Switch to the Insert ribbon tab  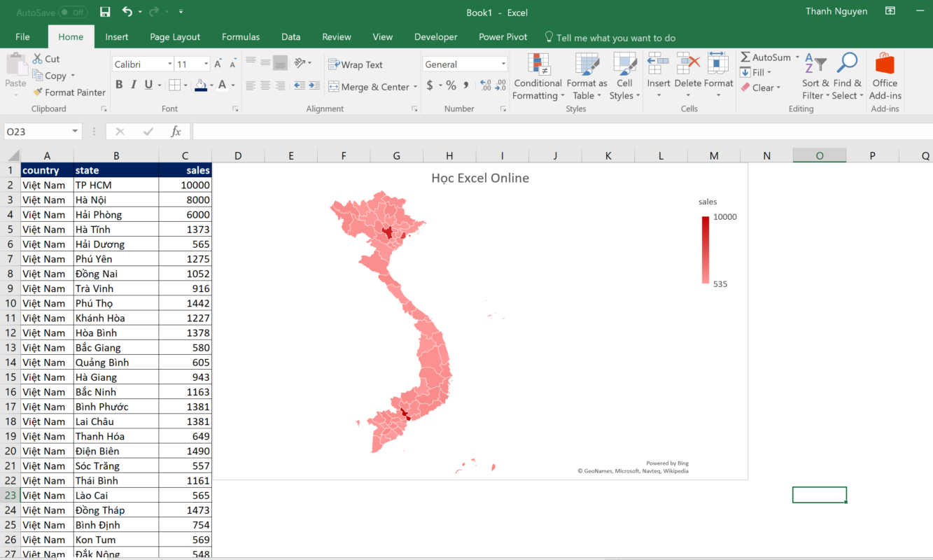pos(117,37)
